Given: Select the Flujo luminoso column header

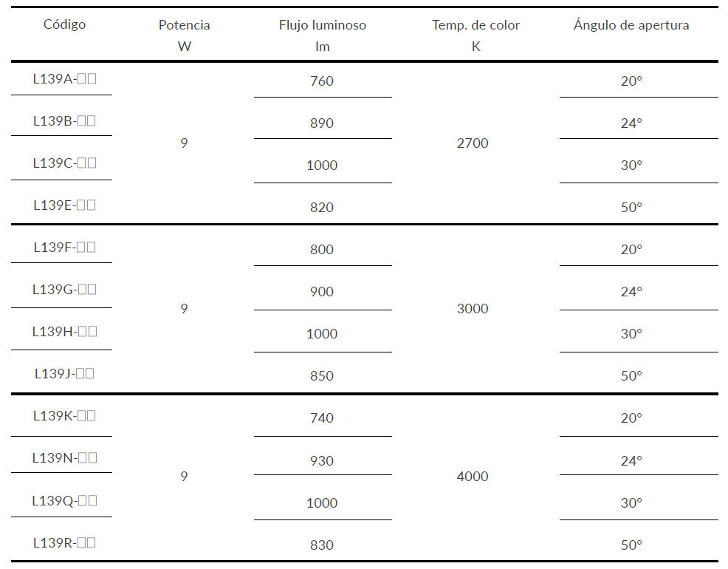Looking at the screenshot, I should 322,35.
